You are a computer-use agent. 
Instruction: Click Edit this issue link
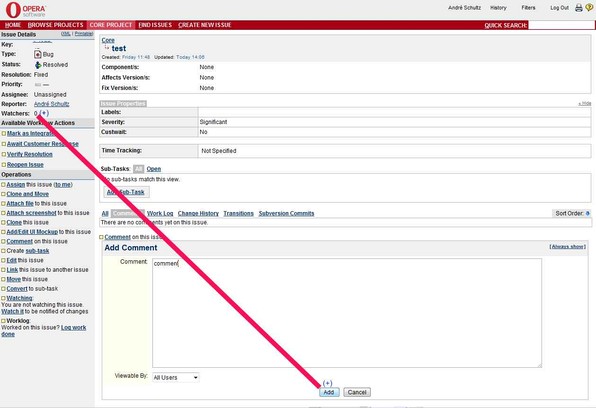point(11,260)
